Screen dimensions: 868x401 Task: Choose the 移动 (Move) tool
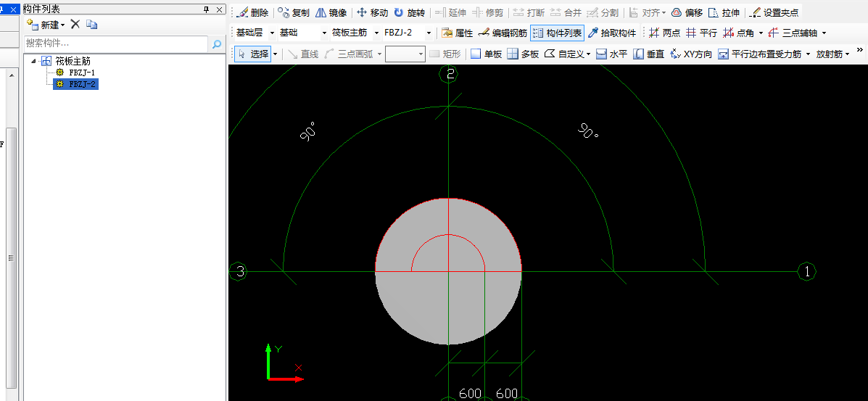(373, 12)
